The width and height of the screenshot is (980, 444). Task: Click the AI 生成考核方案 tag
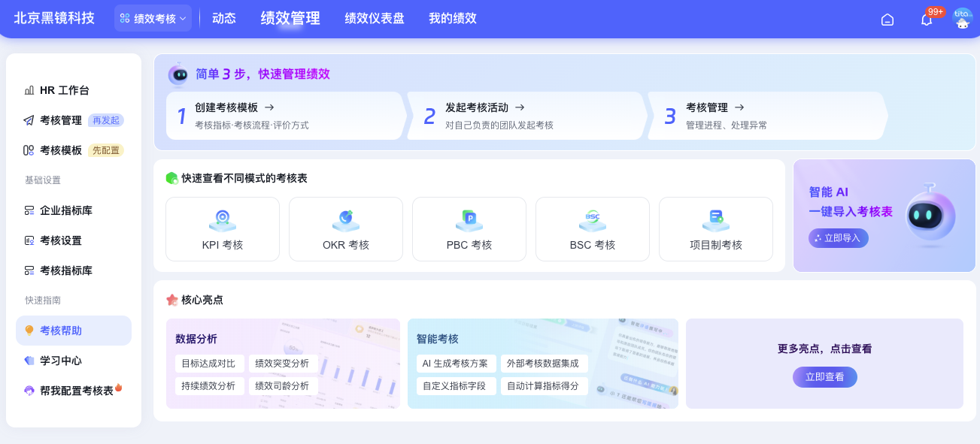pos(455,364)
